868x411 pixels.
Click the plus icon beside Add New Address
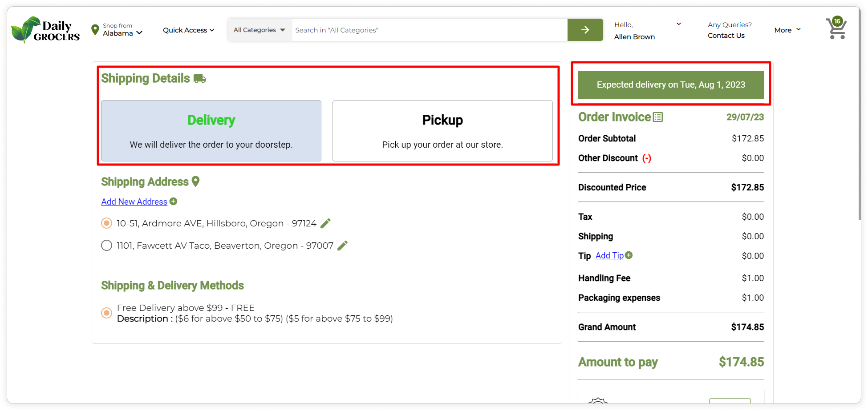pos(174,201)
